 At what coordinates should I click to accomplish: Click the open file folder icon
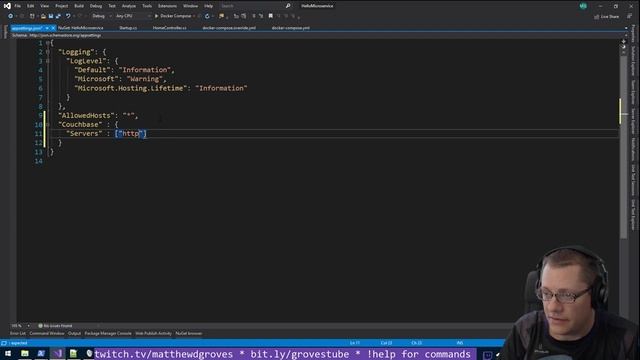point(43,16)
